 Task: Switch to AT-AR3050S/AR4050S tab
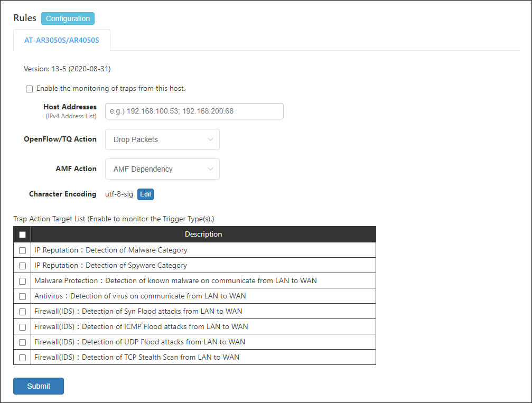tap(62, 40)
